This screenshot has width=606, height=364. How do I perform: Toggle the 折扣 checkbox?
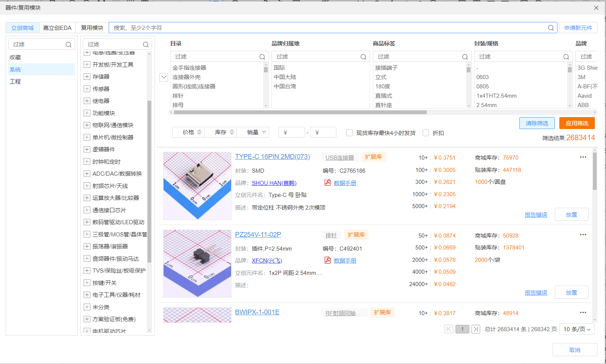pos(426,133)
